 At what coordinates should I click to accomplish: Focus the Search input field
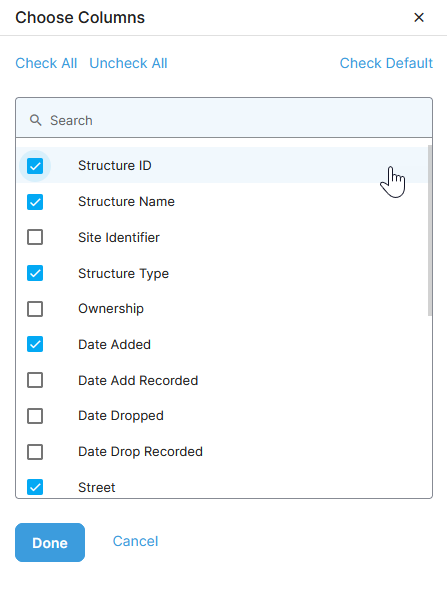pos(224,120)
